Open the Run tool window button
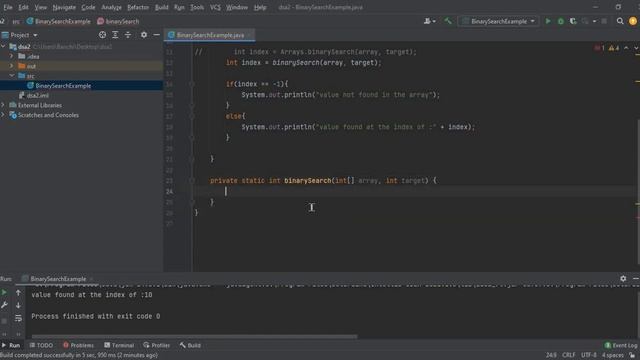The height and width of the screenshot is (360, 640). [11, 345]
